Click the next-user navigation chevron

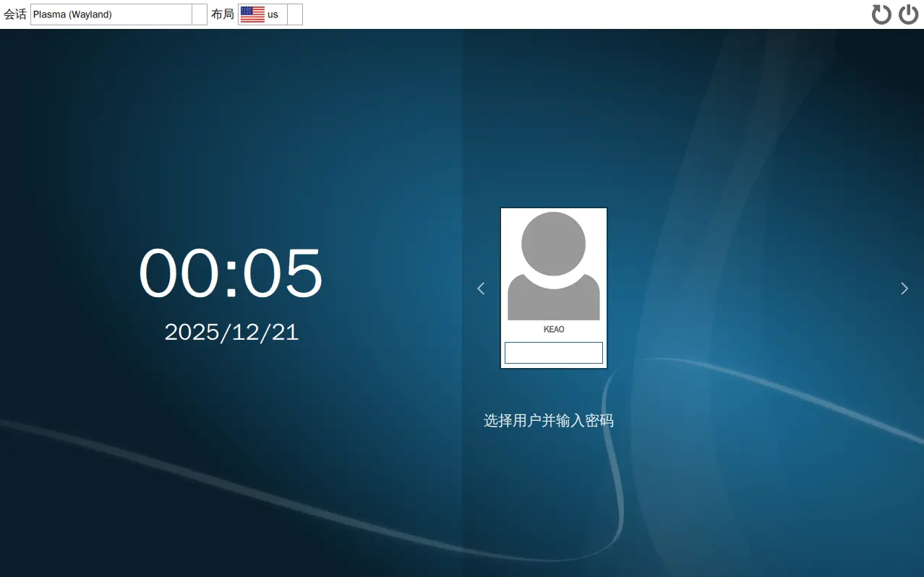[x=904, y=288]
